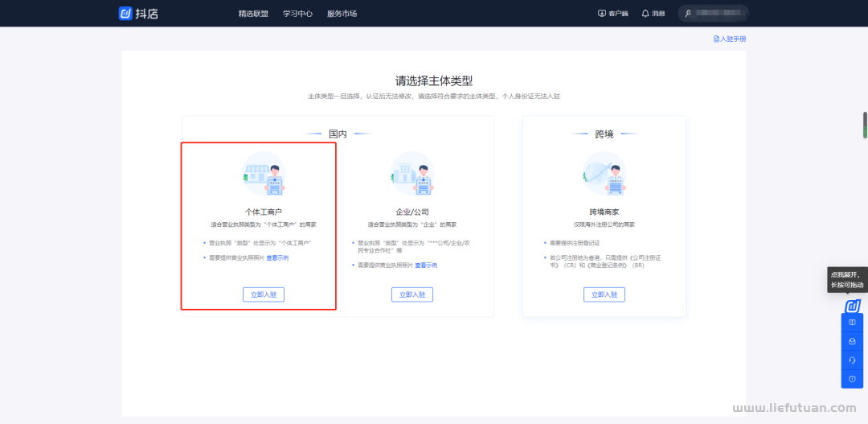The height and width of the screenshot is (424, 868).
Task: Click the 个体工商户 shop illustration
Action: 264,174
